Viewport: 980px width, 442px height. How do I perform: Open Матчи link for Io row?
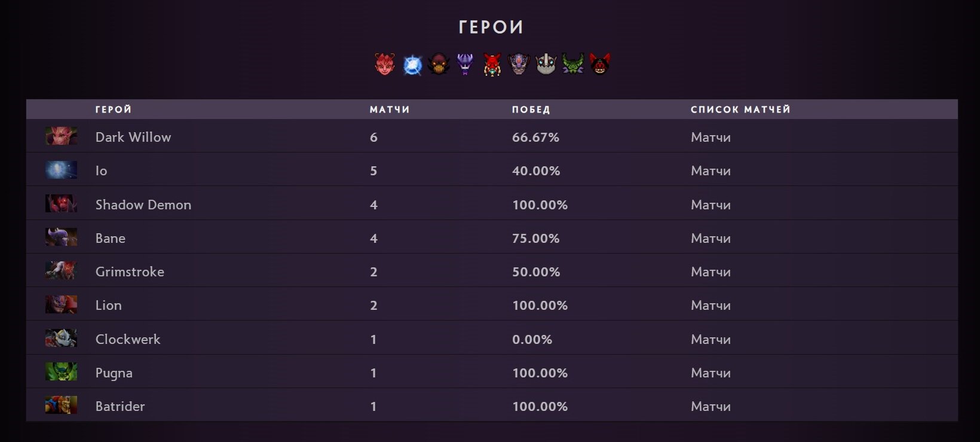point(710,170)
